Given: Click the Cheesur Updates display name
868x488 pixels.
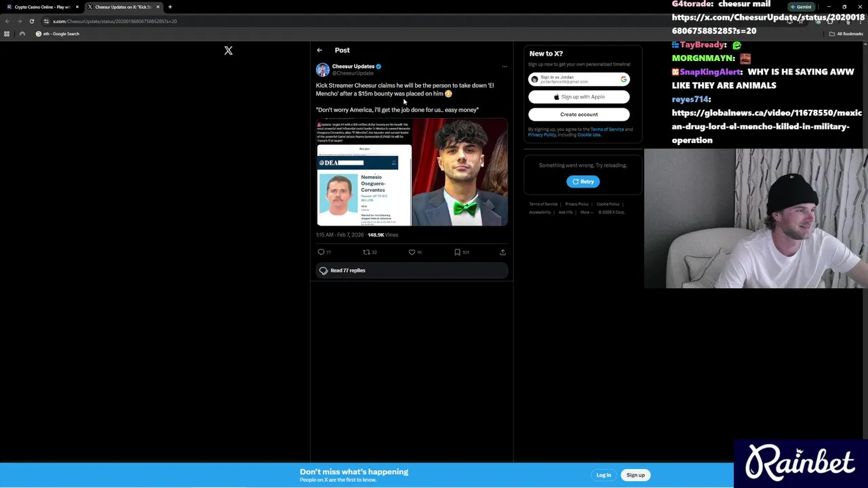Looking at the screenshot, I should [x=353, y=66].
